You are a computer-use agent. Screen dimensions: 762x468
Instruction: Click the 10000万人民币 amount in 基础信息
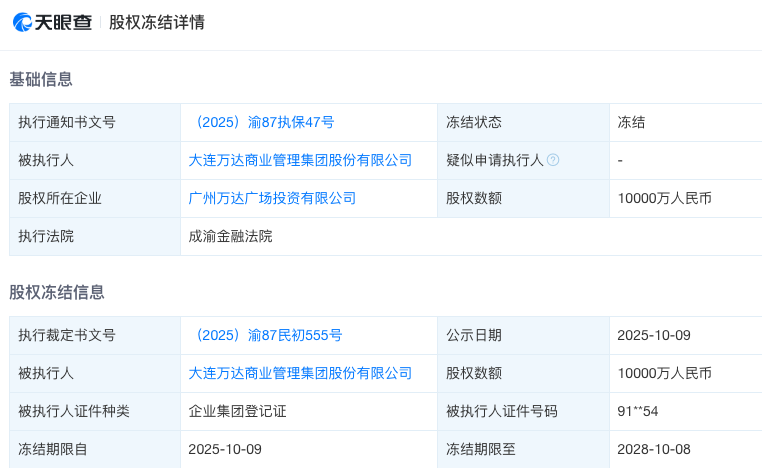click(664, 198)
